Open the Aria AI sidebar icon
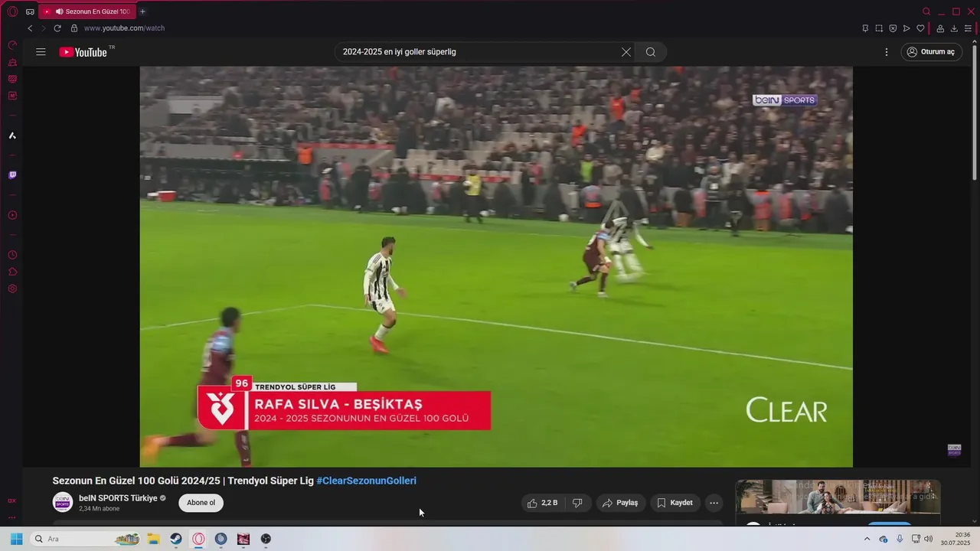This screenshot has height=551, width=980. [12, 135]
